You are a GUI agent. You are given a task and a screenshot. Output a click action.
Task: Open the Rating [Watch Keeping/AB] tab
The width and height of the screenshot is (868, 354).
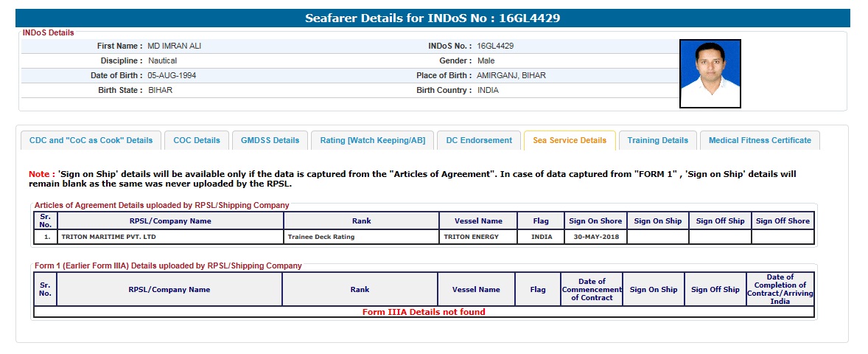372,140
